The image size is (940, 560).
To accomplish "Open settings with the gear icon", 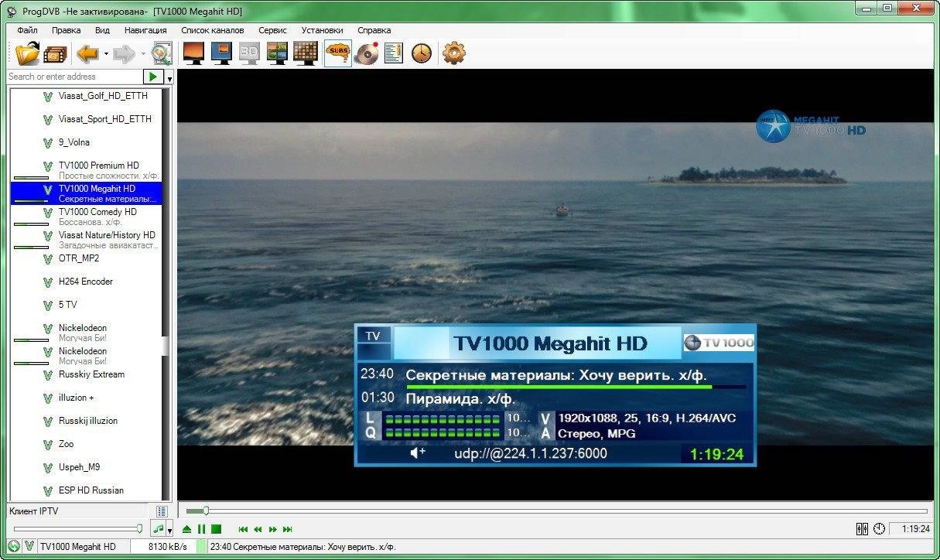I will (453, 53).
